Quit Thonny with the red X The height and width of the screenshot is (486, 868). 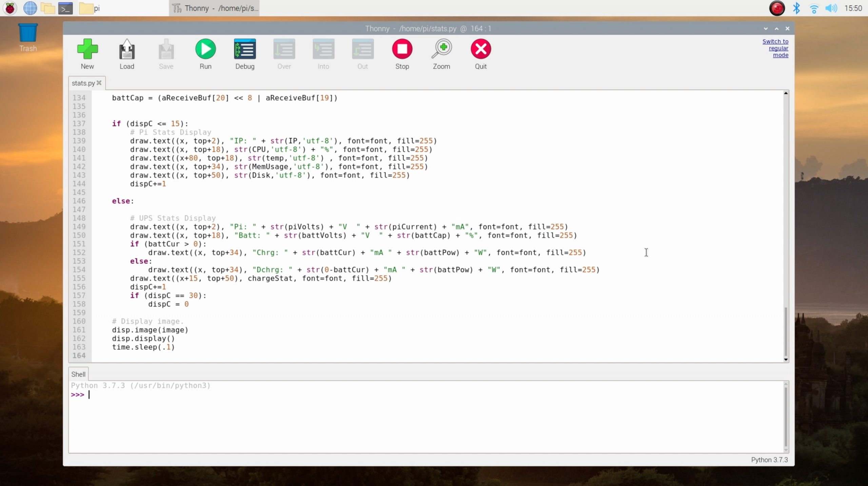(480, 50)
